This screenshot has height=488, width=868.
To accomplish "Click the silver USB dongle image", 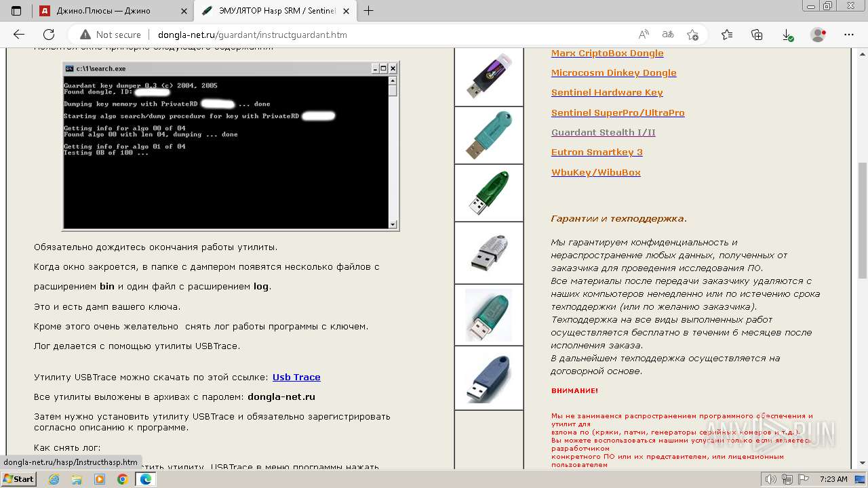I will click(x=489, y=253).
